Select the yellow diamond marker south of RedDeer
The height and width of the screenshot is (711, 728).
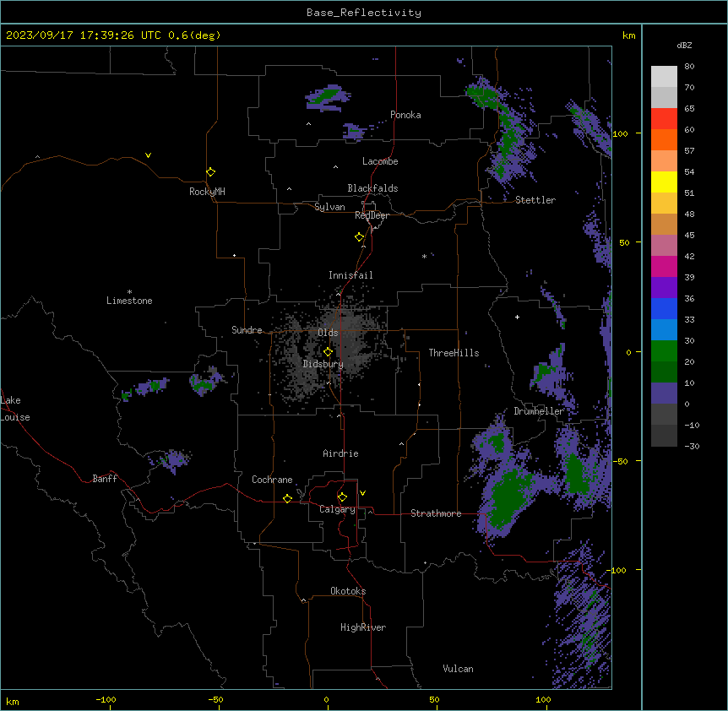(x=359, y=236)
